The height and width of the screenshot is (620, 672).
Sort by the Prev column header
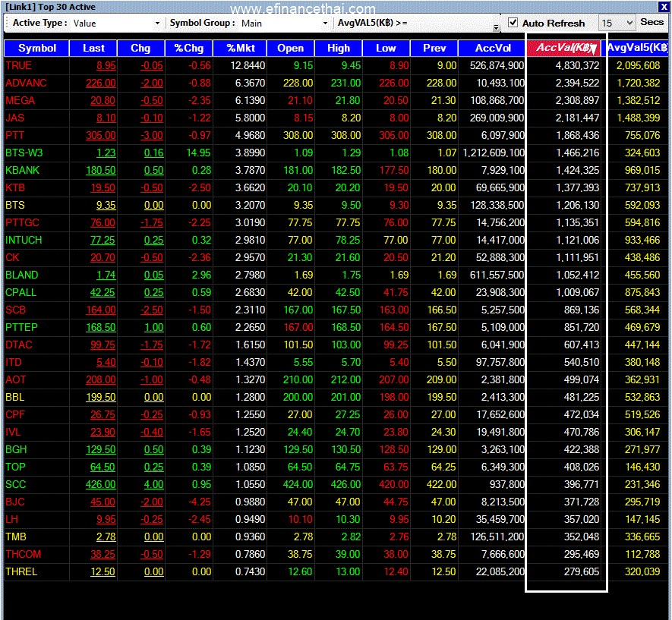[434, 48]
